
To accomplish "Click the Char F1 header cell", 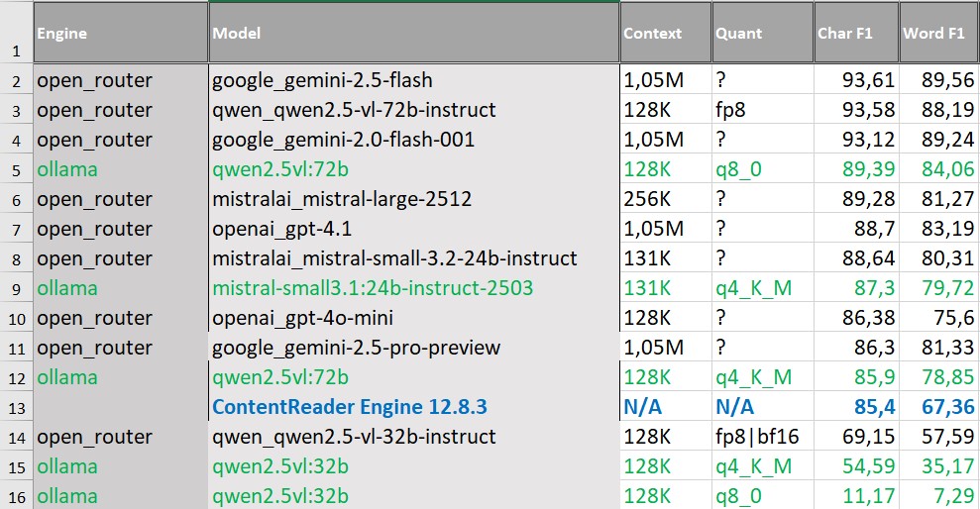I will (x=856, y=34).
